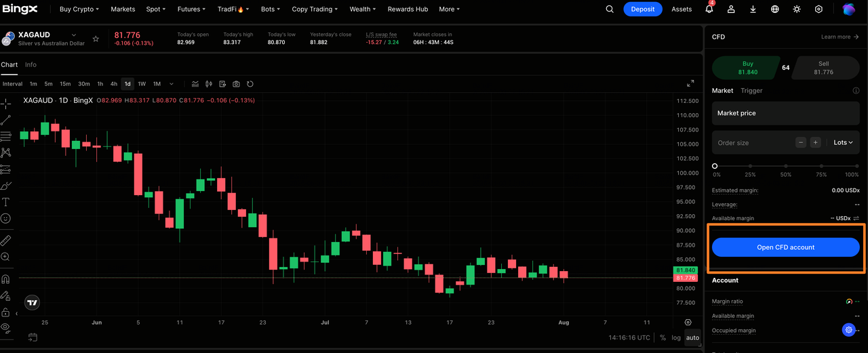The image size is (868, 353).
Task: Change chart style with candlestick icon
Action: tap(209, 84)
